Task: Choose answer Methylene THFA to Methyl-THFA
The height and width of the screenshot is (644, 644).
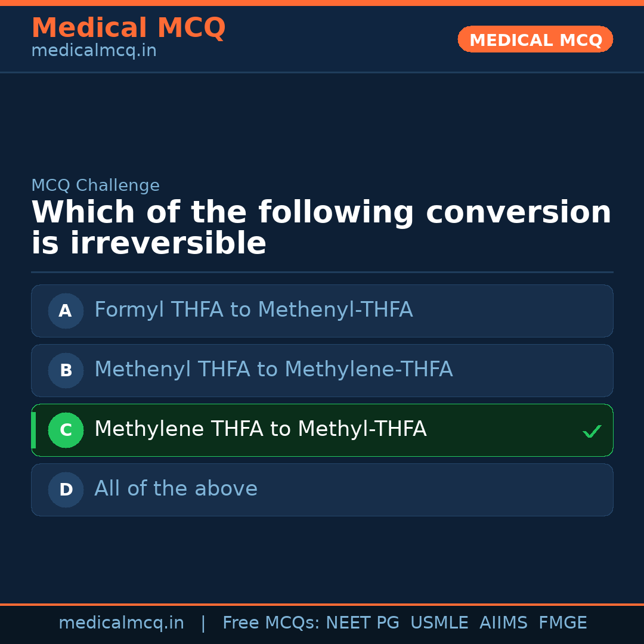Action: click(x=260, y=429)
